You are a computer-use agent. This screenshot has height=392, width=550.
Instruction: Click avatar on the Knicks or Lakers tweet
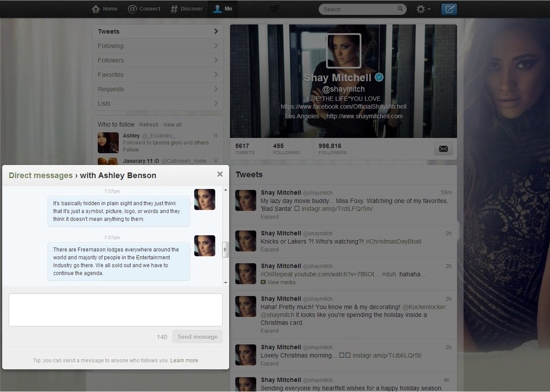point(246,241)
